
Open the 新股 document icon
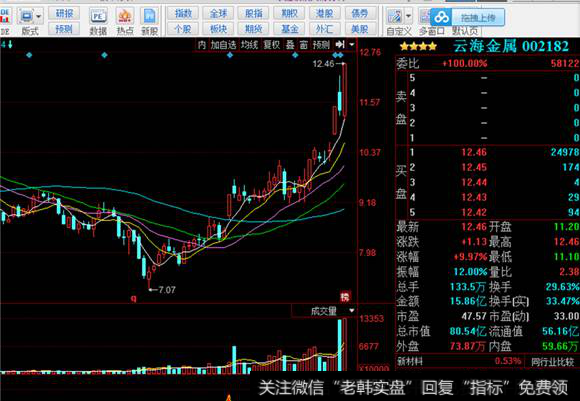[x=149, y=17]
